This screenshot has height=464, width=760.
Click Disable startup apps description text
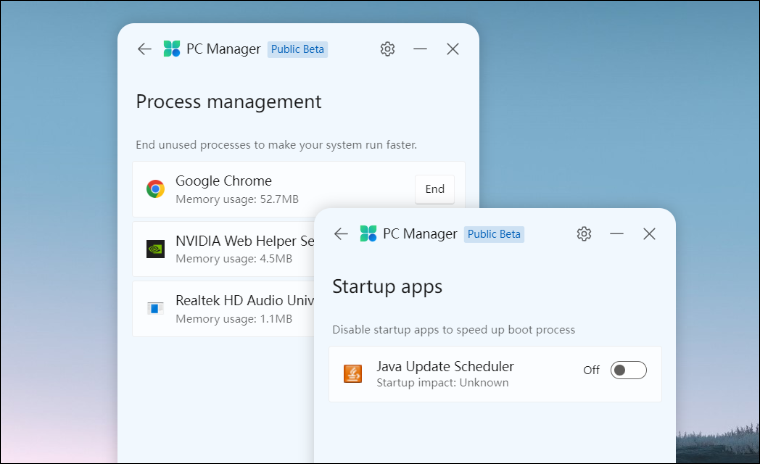coord(454,330)
